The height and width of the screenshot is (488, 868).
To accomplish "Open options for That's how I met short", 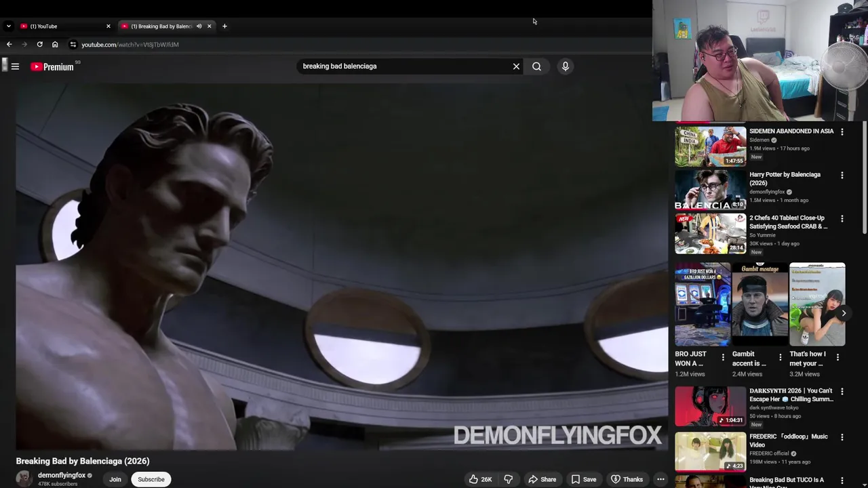I will point(837,357).
